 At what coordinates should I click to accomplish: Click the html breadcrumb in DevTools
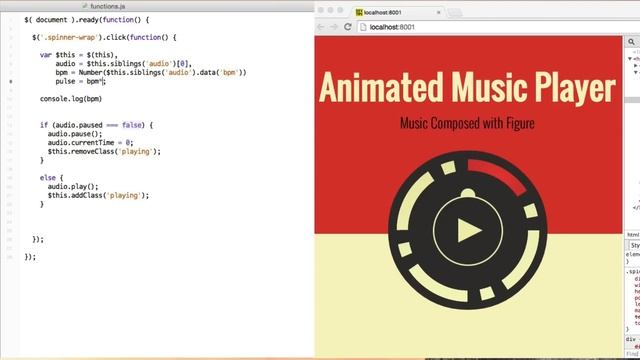[633, 235]
